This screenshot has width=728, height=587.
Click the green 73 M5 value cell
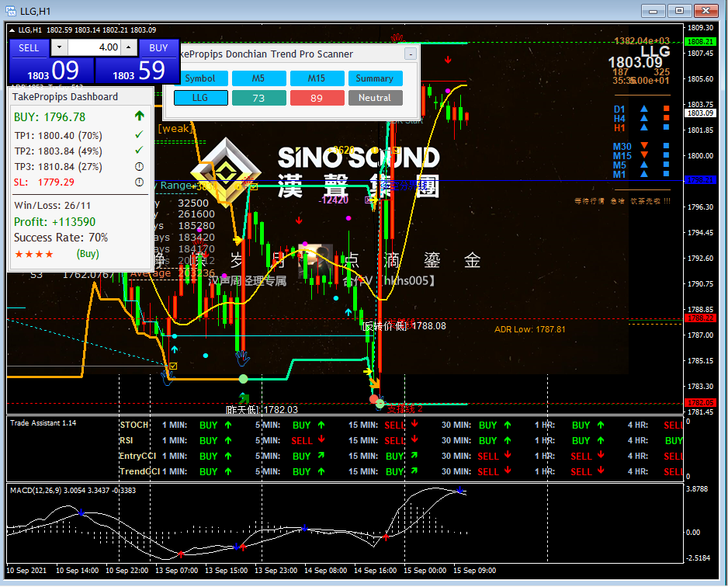(258, 98)
